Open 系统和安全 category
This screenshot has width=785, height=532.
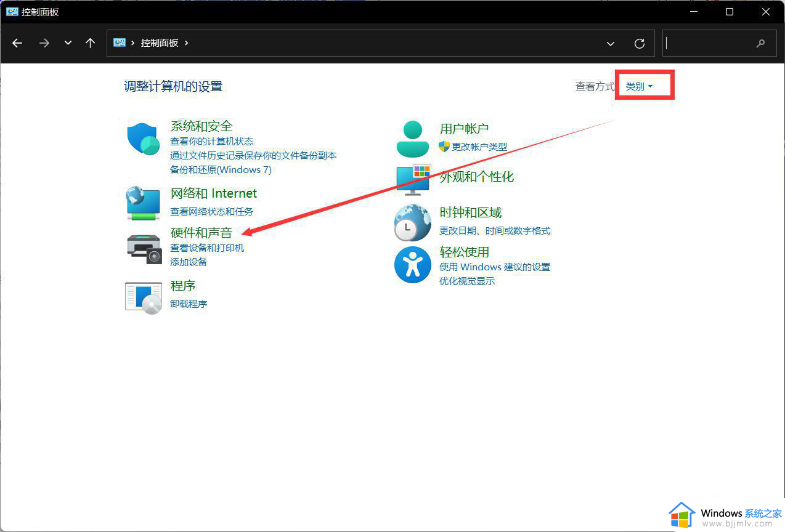tap(201, 126)
